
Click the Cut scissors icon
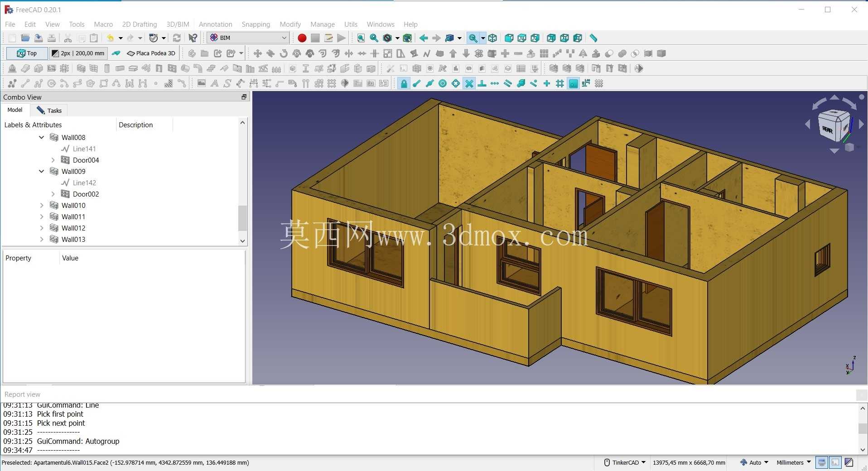tap(68, 38)
